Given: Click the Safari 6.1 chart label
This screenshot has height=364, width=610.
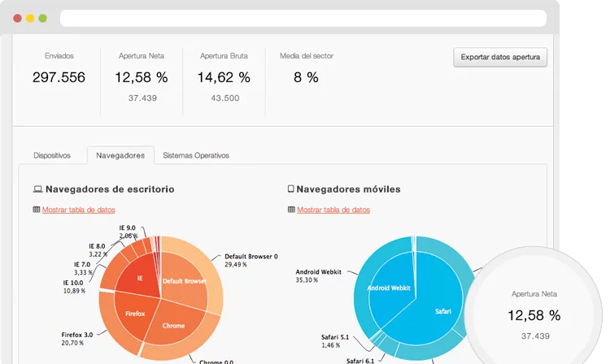Looking at the screenshot, I should (x=360, y=362).
